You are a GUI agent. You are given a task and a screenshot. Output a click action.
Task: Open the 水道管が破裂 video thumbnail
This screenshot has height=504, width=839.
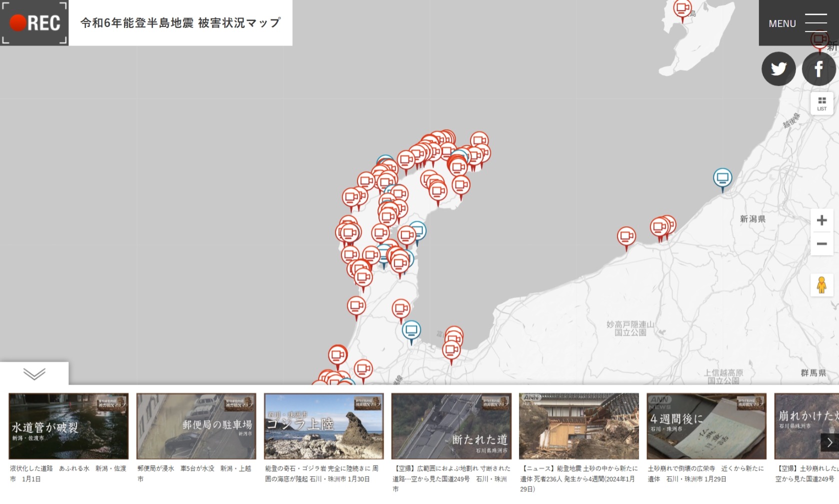68,426
